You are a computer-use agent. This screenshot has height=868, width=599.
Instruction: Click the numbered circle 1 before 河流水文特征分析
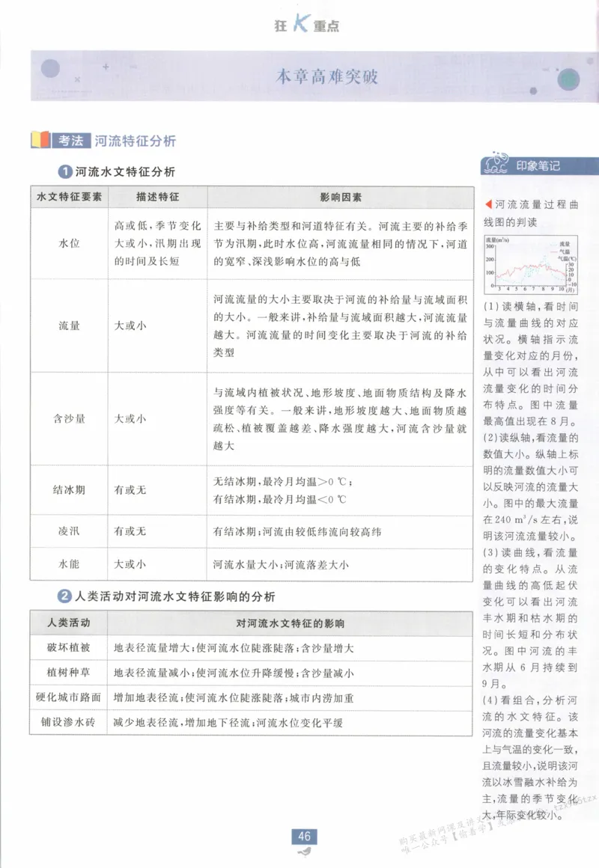[65, 171]
